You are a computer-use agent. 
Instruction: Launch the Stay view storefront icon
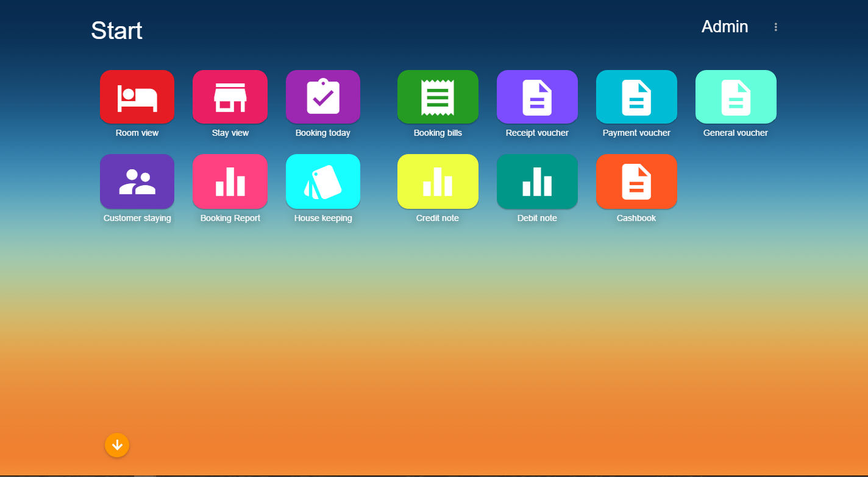(x=230, y=97)
